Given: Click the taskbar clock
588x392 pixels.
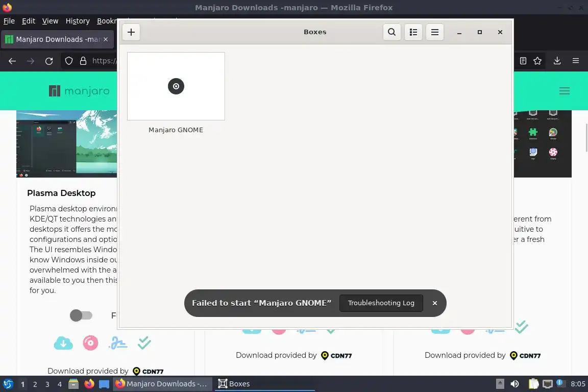Looking at the screenshot, I should point(578,384).
